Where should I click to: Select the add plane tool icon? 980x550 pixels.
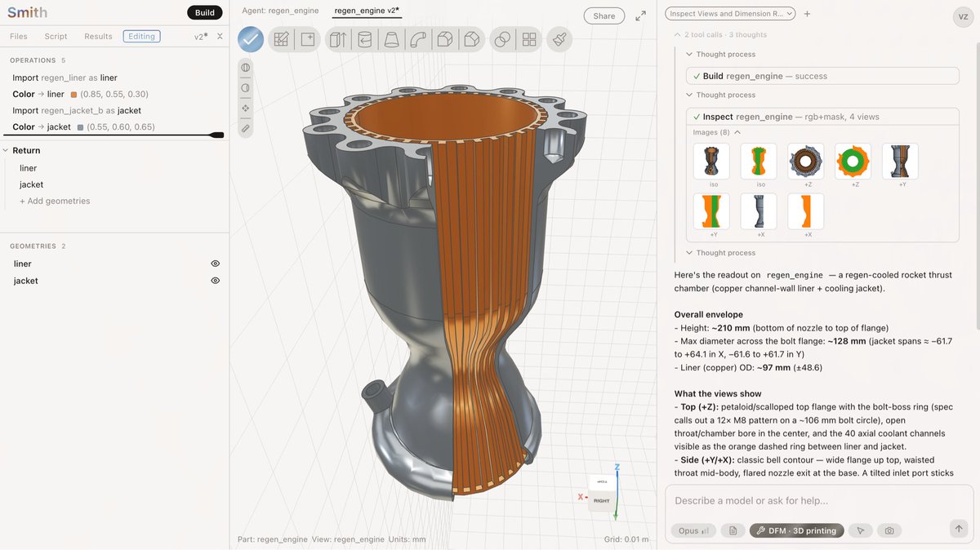coord(308,39)
